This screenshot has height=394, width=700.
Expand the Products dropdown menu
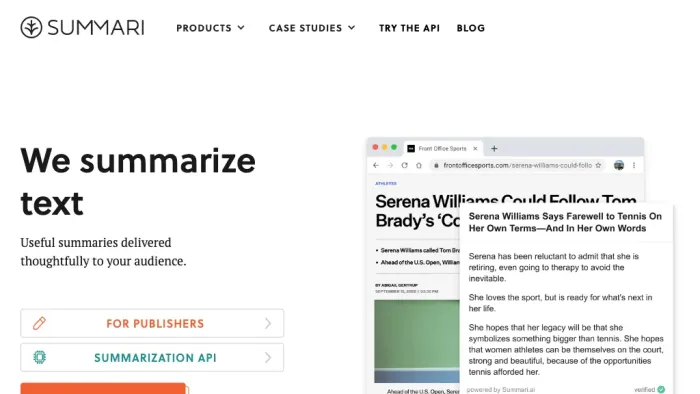coord(210,28)
